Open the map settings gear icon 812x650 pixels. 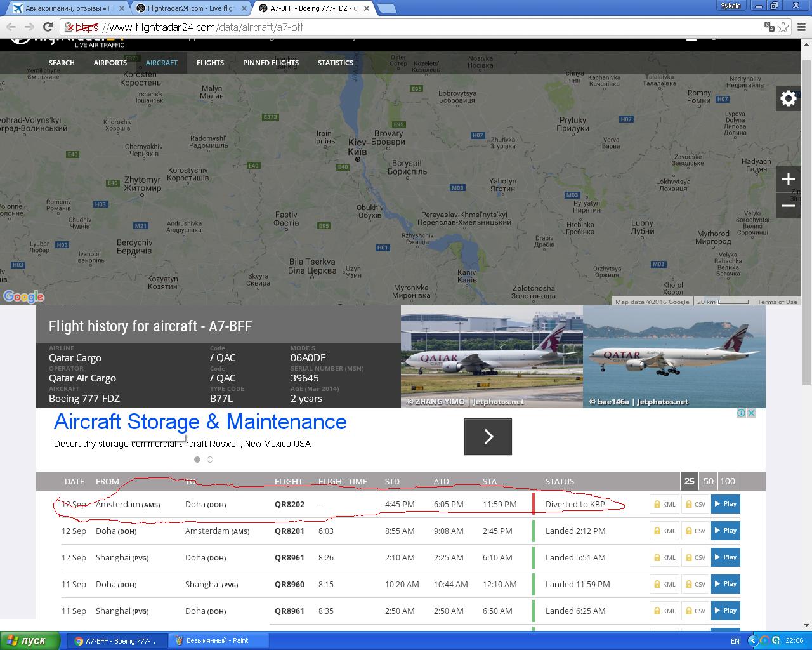click(x=788, y=98)
